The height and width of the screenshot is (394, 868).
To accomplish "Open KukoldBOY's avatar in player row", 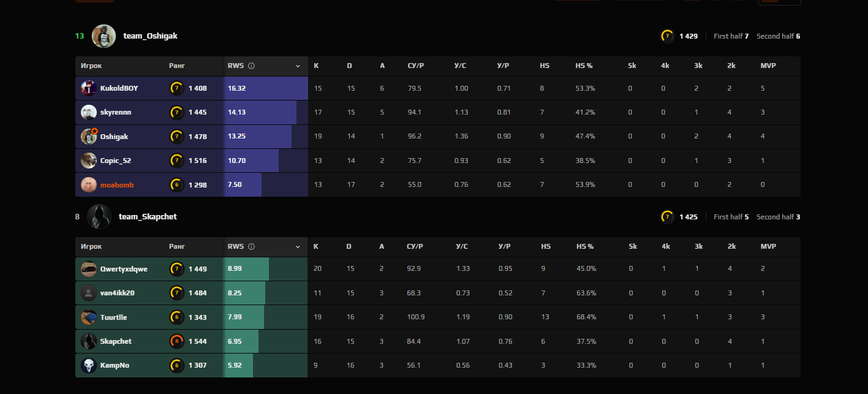I will coord(89,88).
